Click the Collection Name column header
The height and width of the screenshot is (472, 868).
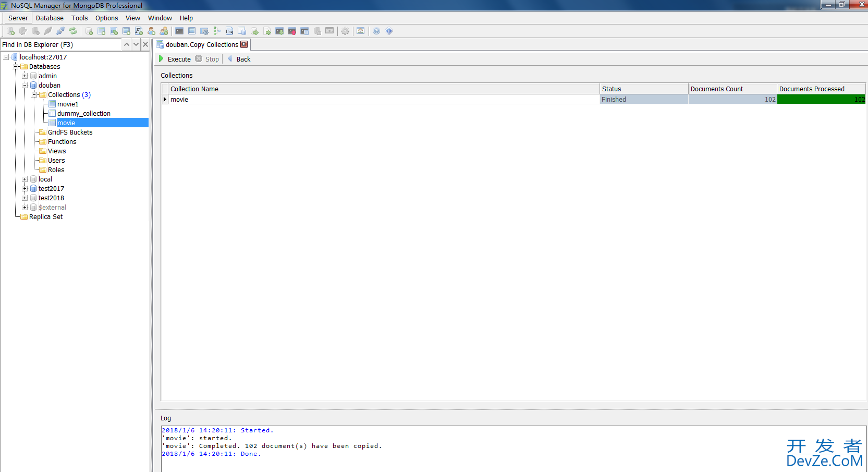pyautogui.click(x=384, y=89)
